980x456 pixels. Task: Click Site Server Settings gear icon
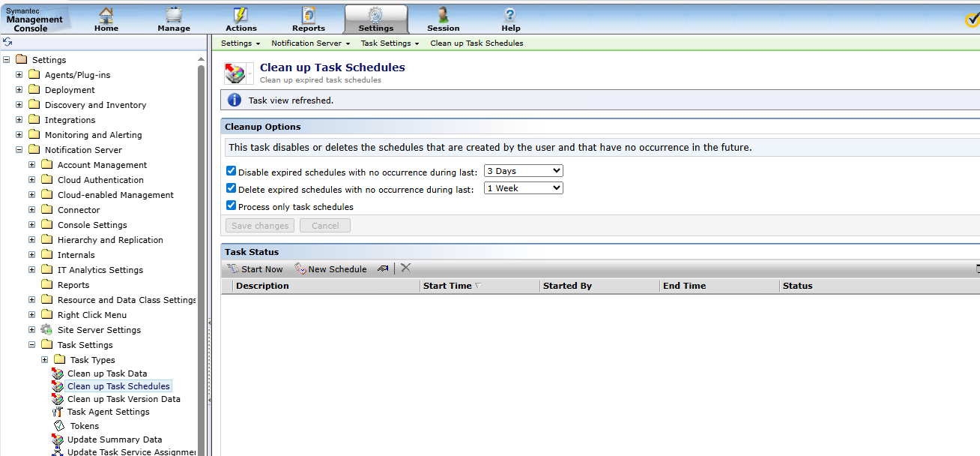pyautogui.click(x=46, y=329)
